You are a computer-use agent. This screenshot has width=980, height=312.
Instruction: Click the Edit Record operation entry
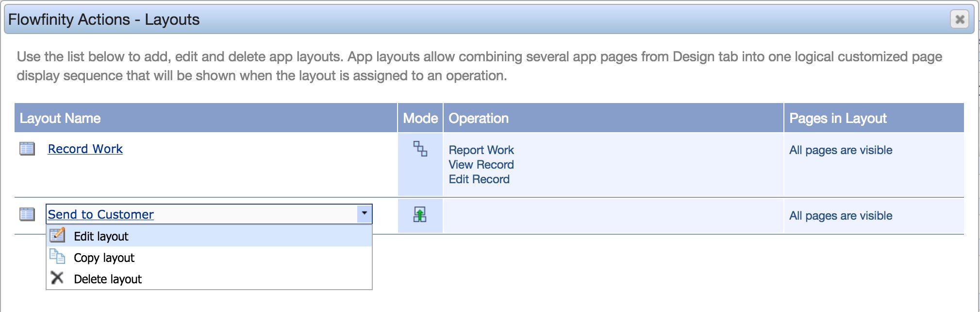pos(479,179)
